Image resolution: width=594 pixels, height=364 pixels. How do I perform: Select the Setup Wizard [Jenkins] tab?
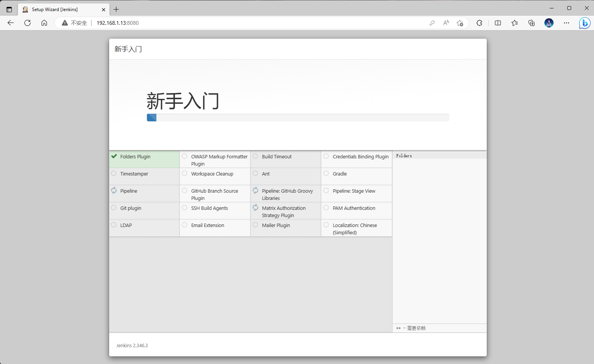pyautogui.click(x=63, y=10)
